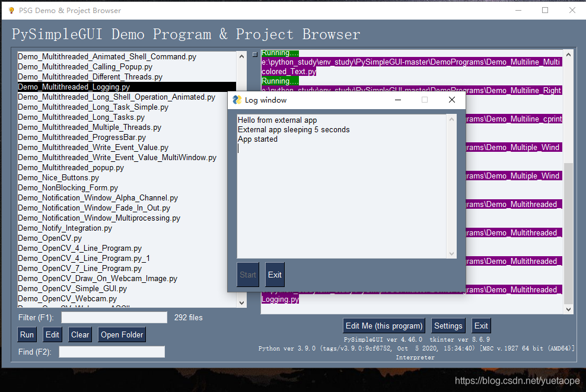This screenshot has width=586, height=392.
Task: Click Exit button in the Log window
Action: [275, 275]
